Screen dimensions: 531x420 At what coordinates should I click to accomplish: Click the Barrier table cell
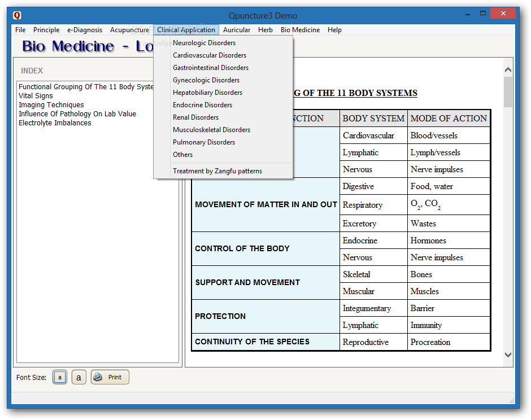click(x=449, y=308)
